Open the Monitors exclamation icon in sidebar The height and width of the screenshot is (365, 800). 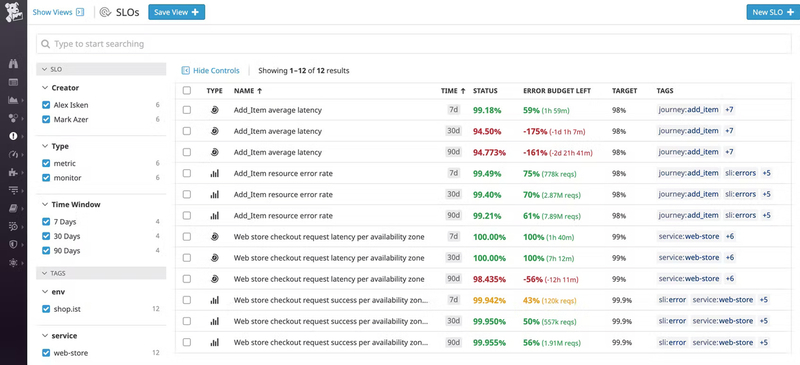click(x=13, y=136)
